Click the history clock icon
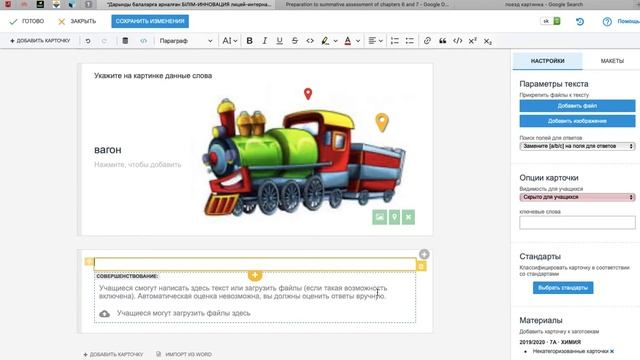 (580, 21)
